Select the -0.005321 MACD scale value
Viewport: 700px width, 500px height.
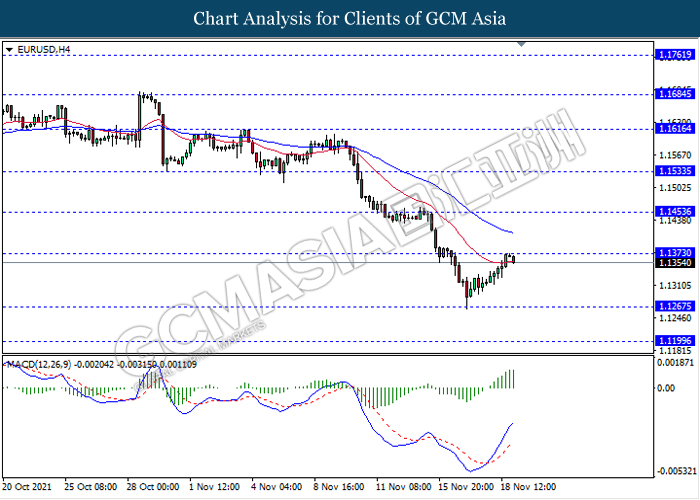(x=672, y=471)
